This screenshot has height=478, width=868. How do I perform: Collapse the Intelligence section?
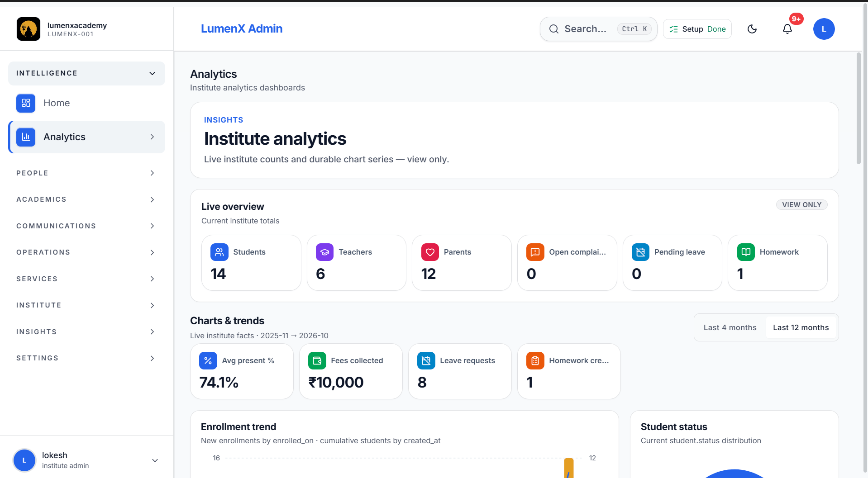[x=86, y=73]
